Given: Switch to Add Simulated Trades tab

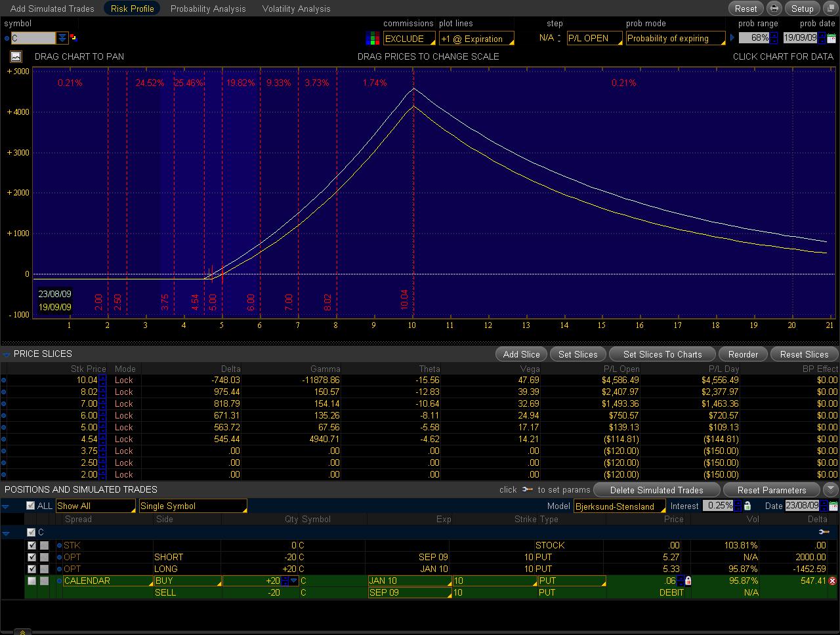Looking at the screenshot, I should click(52, 9).
